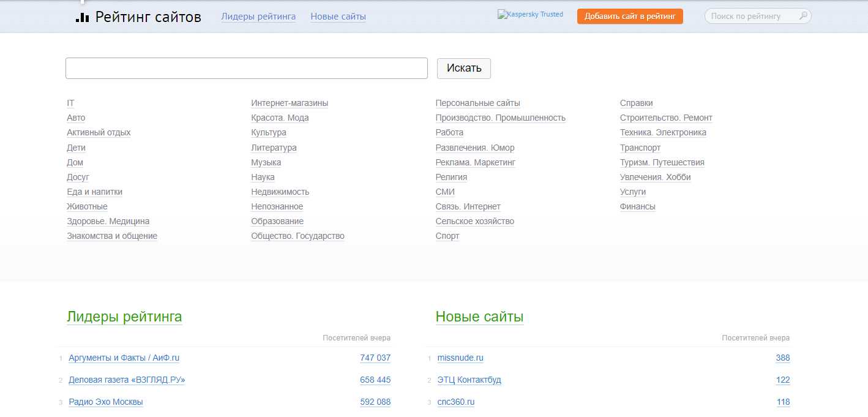Viewport: 868px width, 417px height.
Task: Open Новые сайты in the top navigation
Action: 338,17
